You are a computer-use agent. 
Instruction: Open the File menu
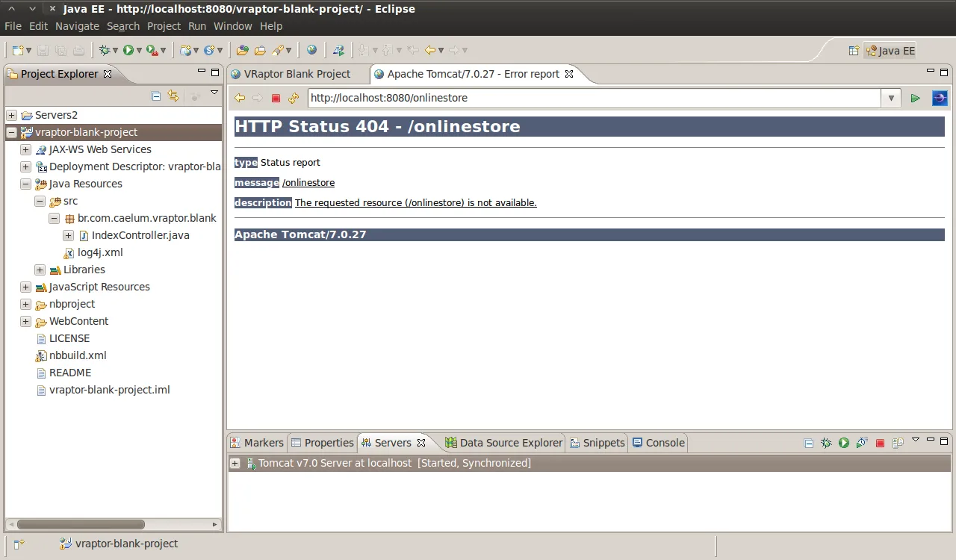click(x=13, y=25)
